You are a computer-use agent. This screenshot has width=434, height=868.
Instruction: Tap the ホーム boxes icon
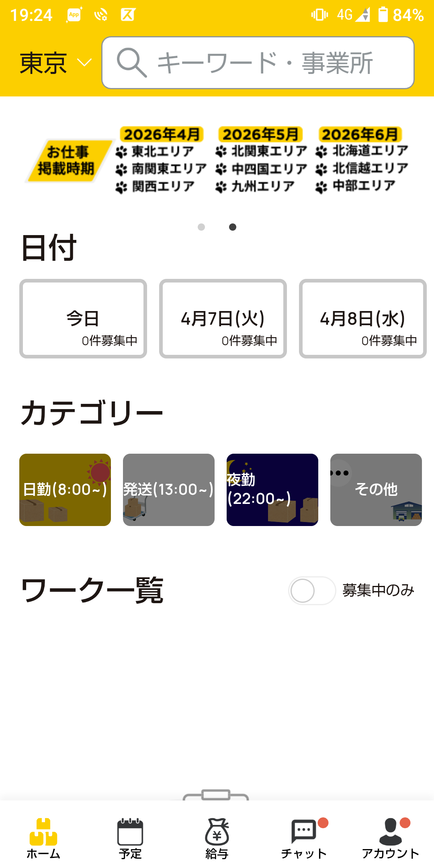pyautogui.click(x=43, y=832)
